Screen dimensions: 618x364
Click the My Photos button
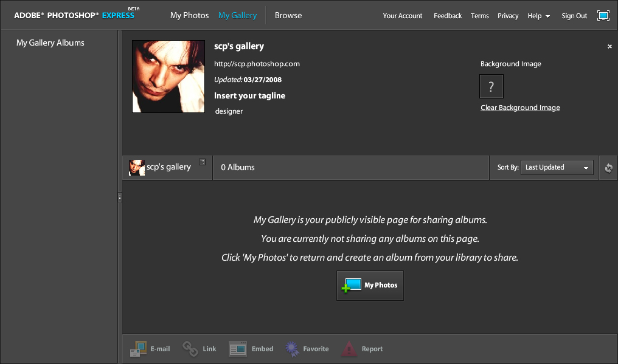pos(370,286)
